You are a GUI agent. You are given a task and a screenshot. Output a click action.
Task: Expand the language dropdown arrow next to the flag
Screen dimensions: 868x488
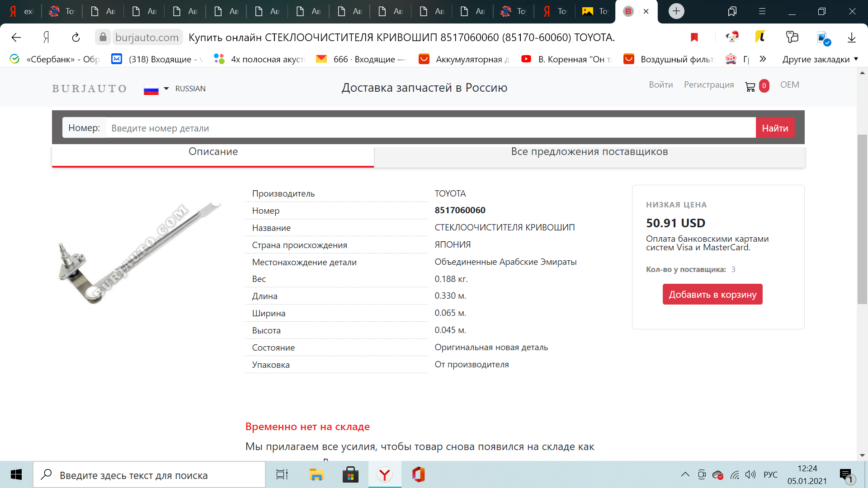pos(166,89)
